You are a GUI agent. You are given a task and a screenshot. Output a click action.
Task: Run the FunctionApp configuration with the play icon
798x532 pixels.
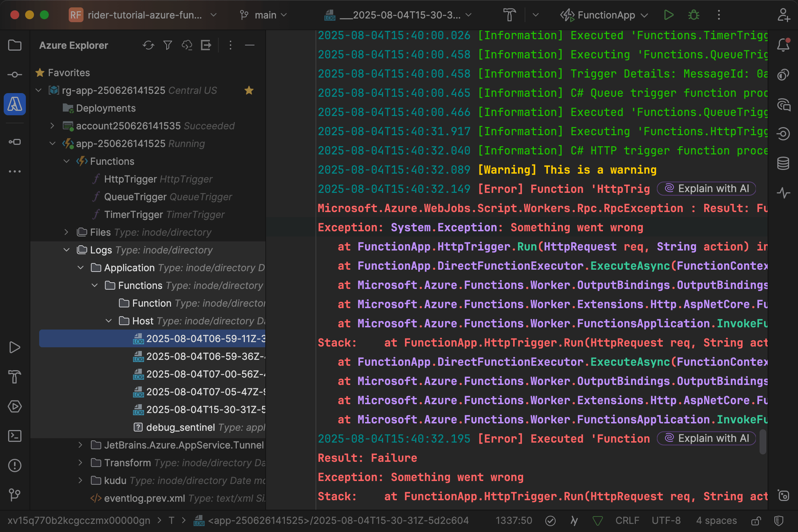[x=669, y=15]
